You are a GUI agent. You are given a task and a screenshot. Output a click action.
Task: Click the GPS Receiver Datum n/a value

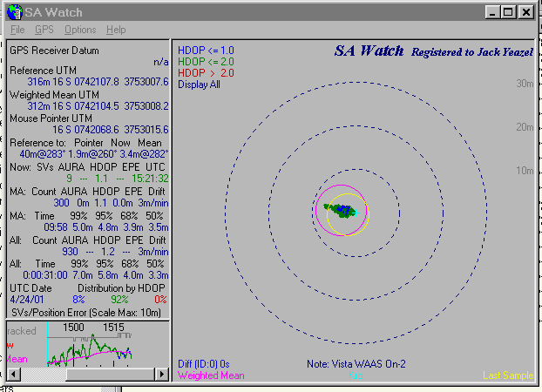coord(161,62)
